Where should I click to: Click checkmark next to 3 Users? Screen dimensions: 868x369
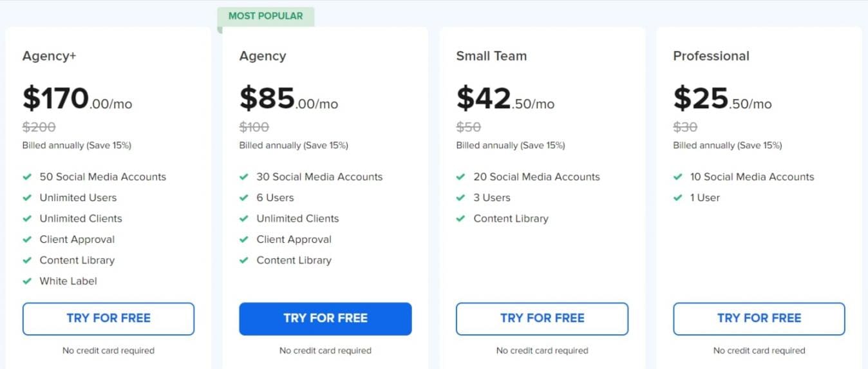(x=460, y=198)
